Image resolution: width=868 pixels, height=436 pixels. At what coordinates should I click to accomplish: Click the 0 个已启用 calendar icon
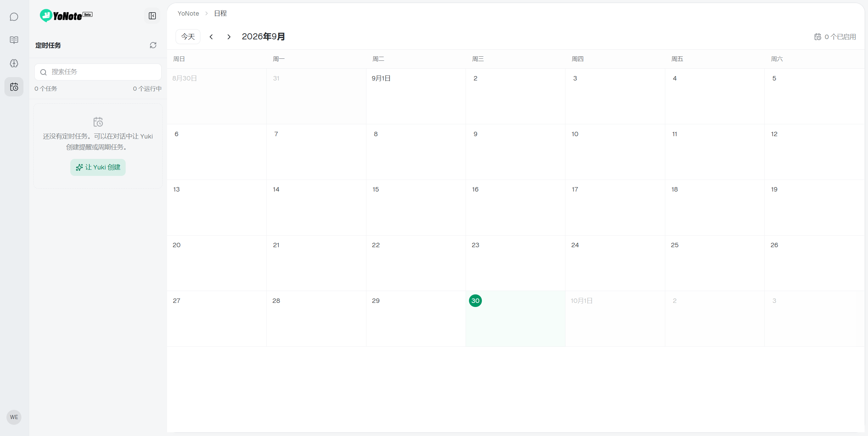(818, 37)
